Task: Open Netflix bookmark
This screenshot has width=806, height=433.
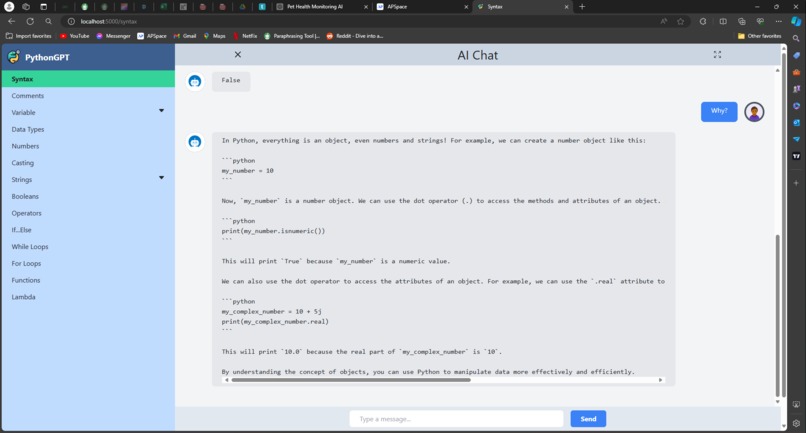Action: (245, 36)
